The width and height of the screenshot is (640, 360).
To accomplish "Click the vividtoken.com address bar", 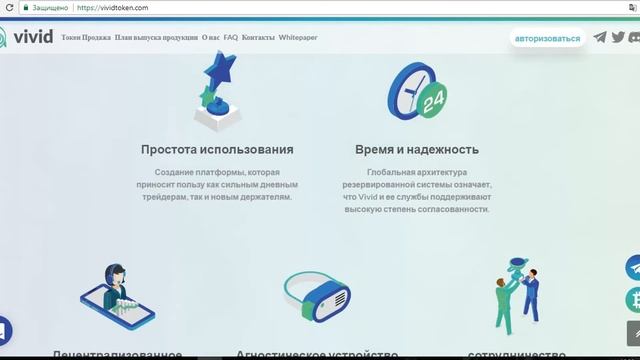I will (327, 7).
